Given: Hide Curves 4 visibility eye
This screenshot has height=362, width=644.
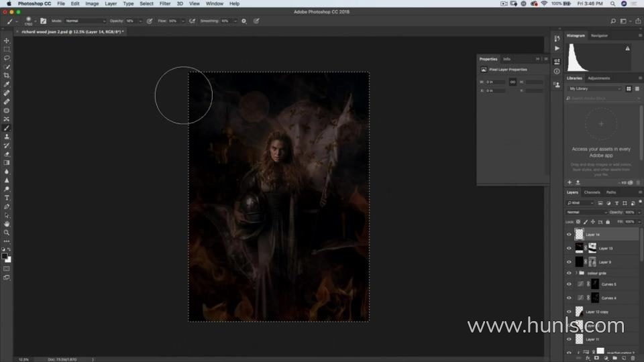Looking at the screenshot, I should tap(569, 298).
